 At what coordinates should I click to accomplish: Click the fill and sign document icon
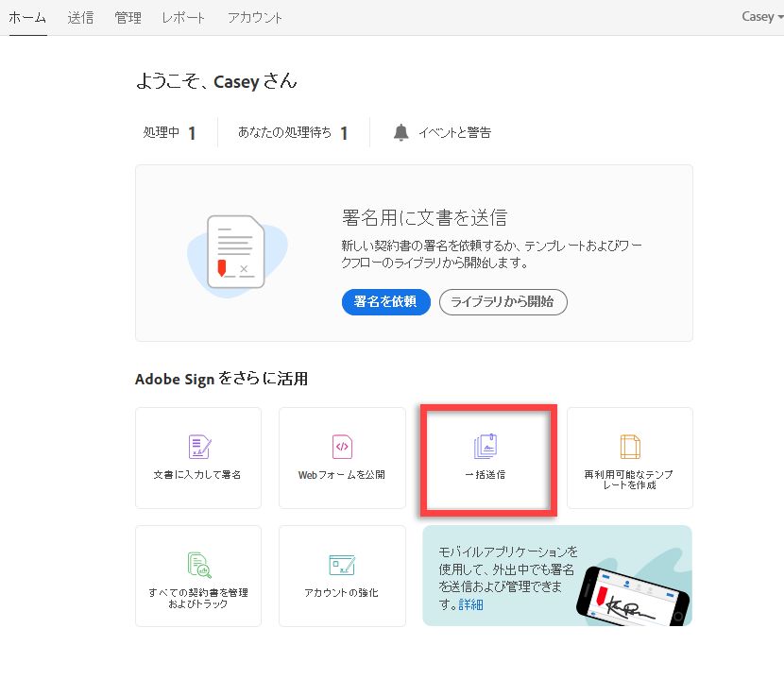click(x=199, y=447)
